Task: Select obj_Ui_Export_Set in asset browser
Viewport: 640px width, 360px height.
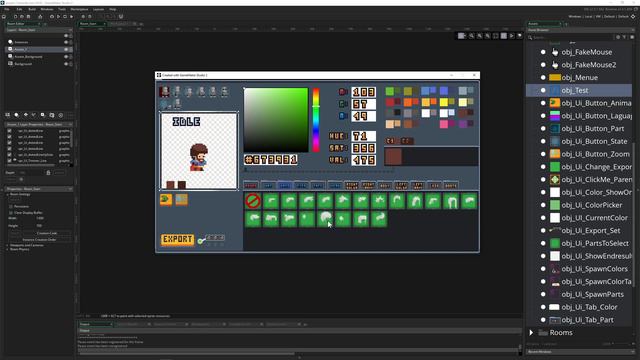Action: [x=590, y=231]
